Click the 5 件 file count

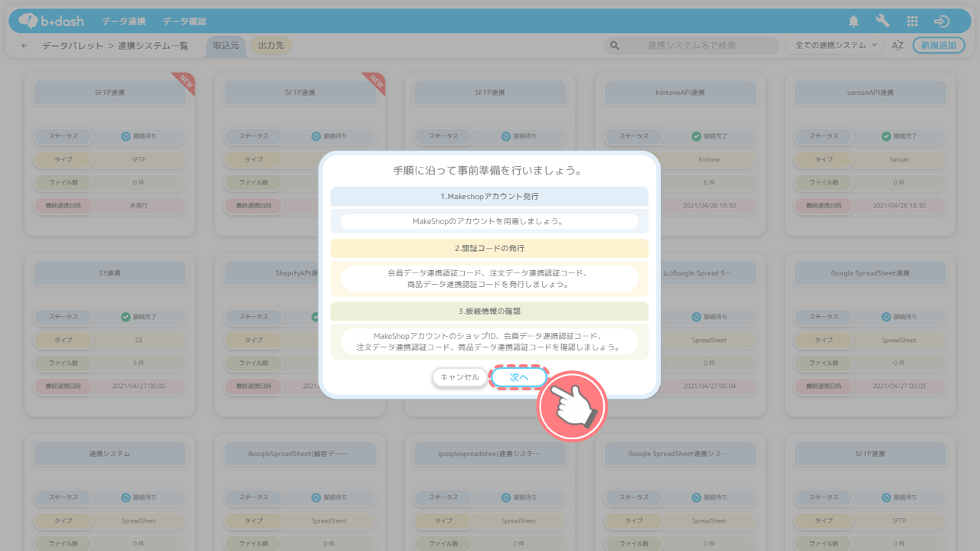pos(139,364)
